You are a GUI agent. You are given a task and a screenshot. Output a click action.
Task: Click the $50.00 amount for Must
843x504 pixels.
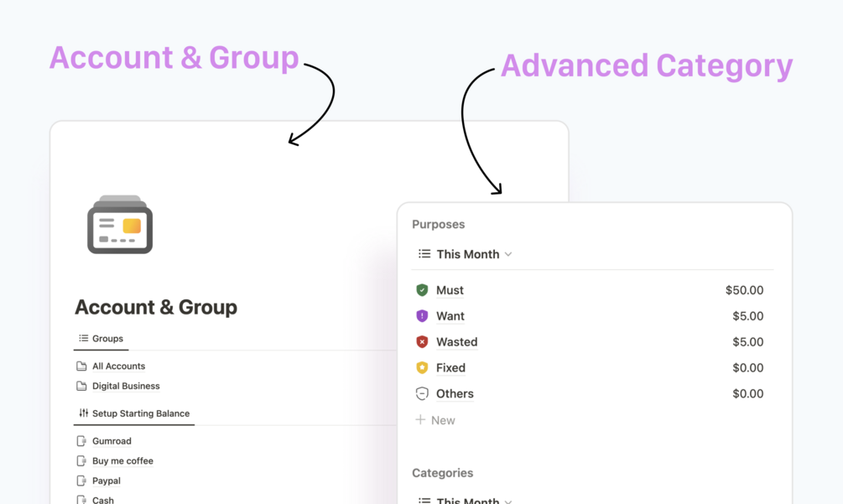point(744,290)
